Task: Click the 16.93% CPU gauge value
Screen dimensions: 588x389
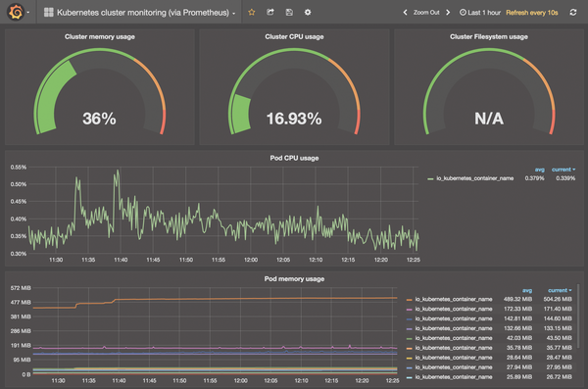Action: coord(294,119)
